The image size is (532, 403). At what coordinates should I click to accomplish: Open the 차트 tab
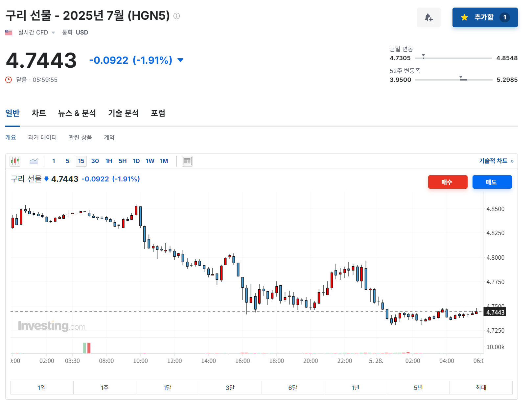coord(39,113)
